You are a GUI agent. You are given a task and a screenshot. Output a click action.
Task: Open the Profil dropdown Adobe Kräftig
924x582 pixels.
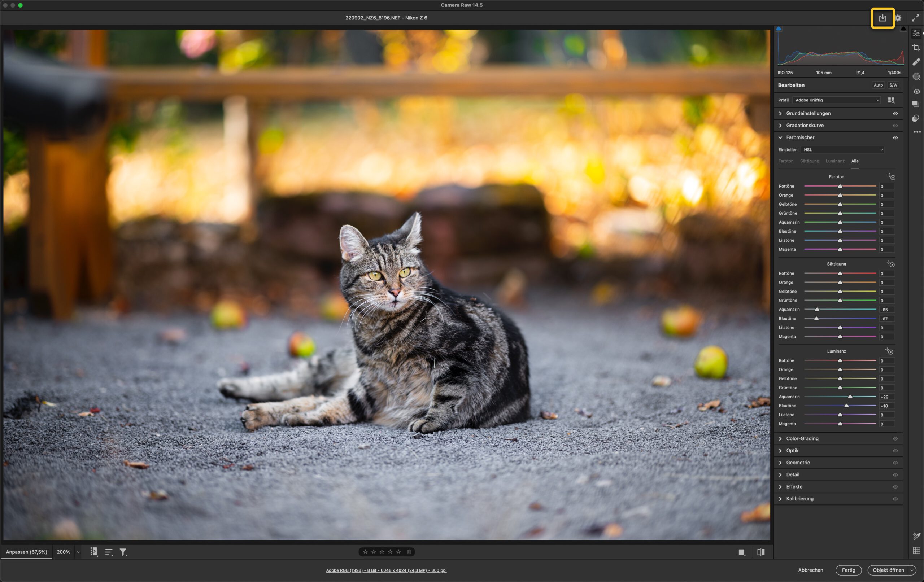tap(837, 100)
